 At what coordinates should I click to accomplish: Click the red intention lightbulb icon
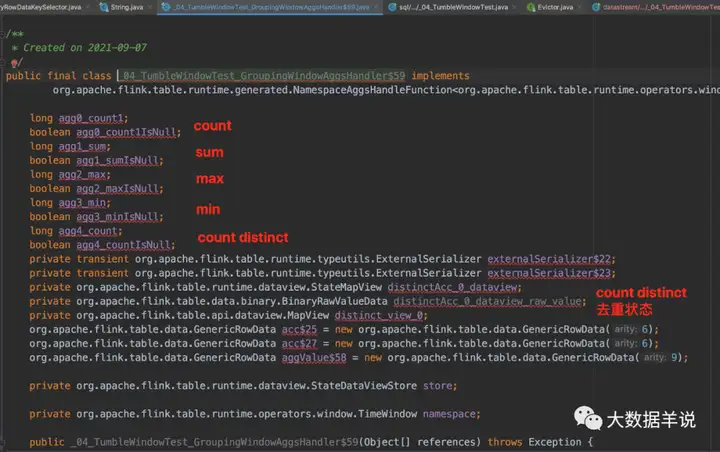14,62
